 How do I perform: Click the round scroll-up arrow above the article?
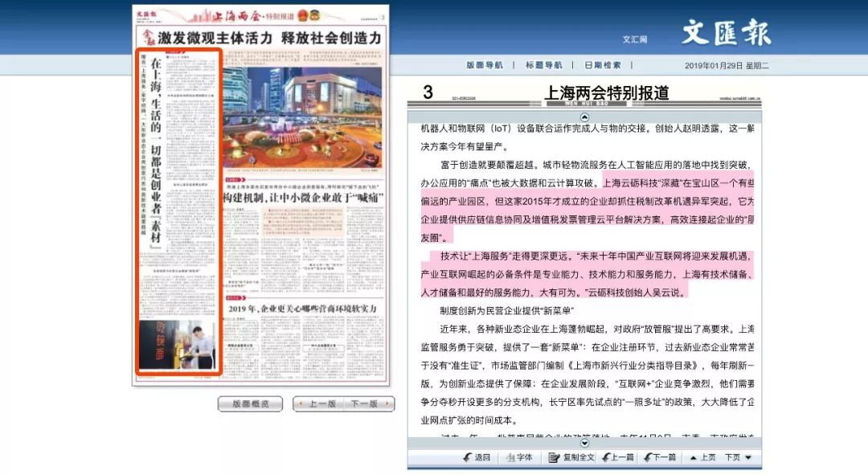[584, 117]
